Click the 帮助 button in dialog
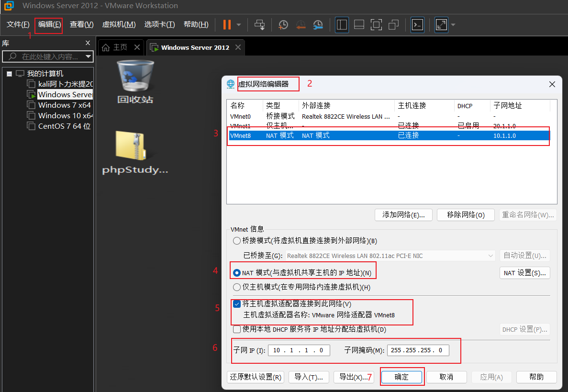Viewport: 568px width, 392px height. coord(536,377)
